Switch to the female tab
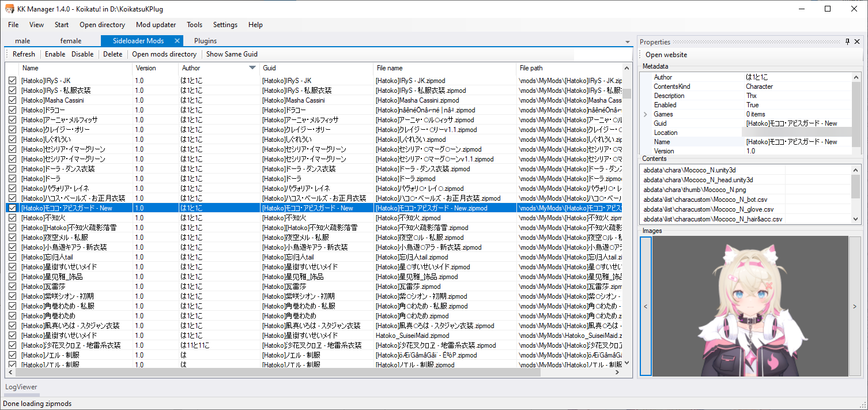The height and width of the screenshot is (410, 868). point(71,41)
